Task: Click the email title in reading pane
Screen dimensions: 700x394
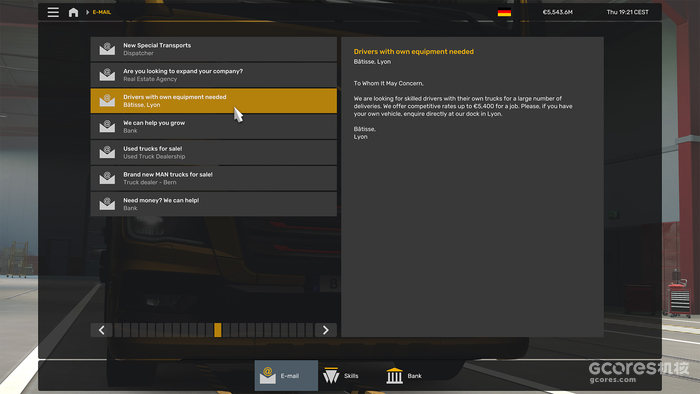Action: pos(414,52)
